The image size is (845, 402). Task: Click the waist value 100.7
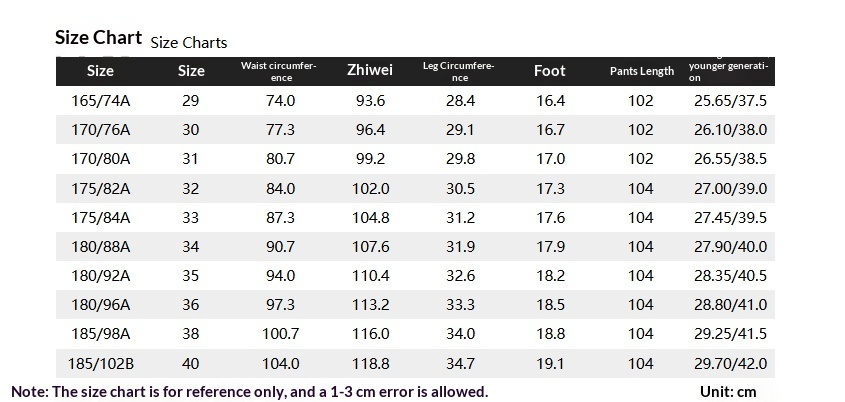tap(279, 335)
